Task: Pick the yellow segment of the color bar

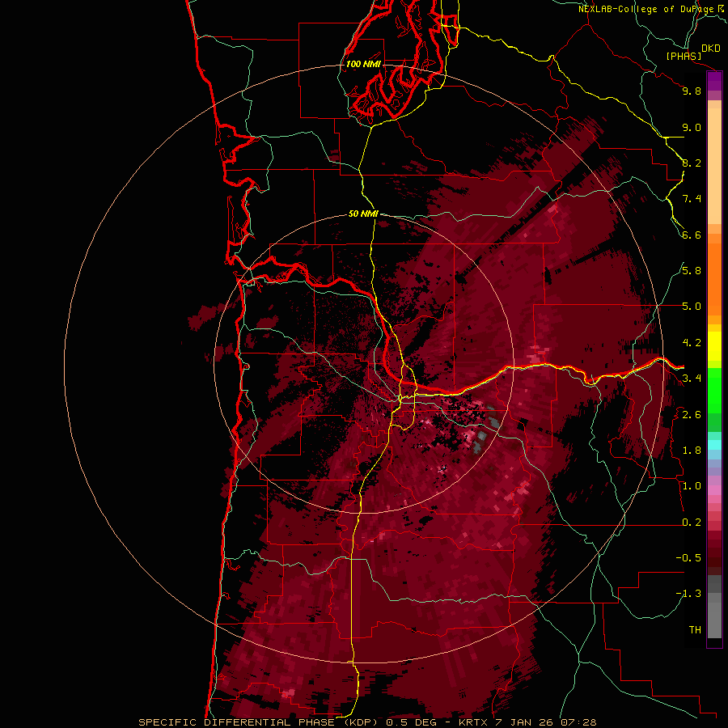Action: click(x=714, y=346)
